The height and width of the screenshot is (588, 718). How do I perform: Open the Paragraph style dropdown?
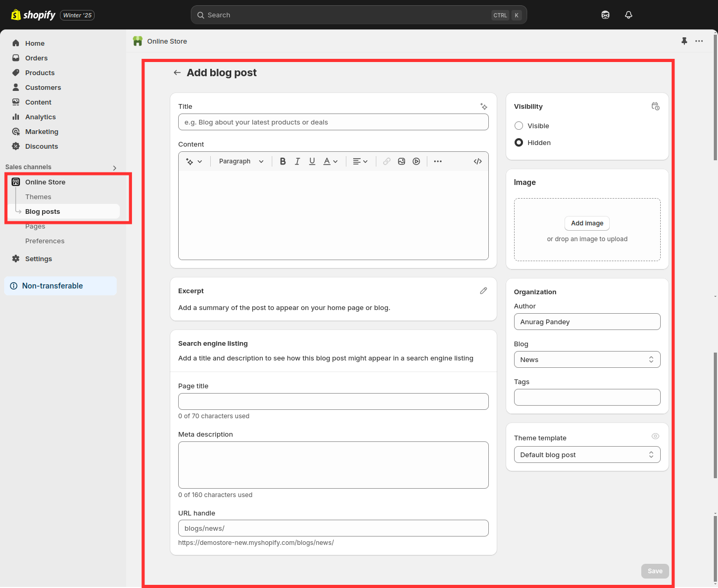pyautogui.click(x=241, y=161)
